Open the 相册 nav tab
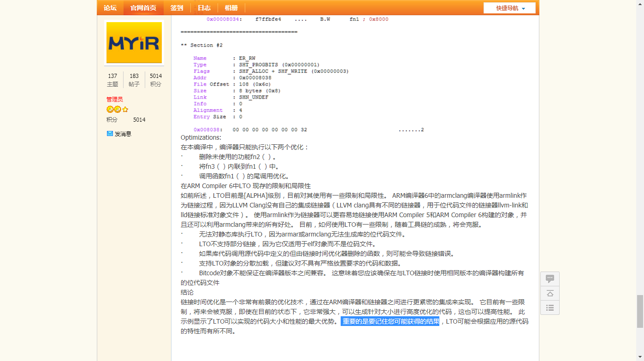 (231, 8)
